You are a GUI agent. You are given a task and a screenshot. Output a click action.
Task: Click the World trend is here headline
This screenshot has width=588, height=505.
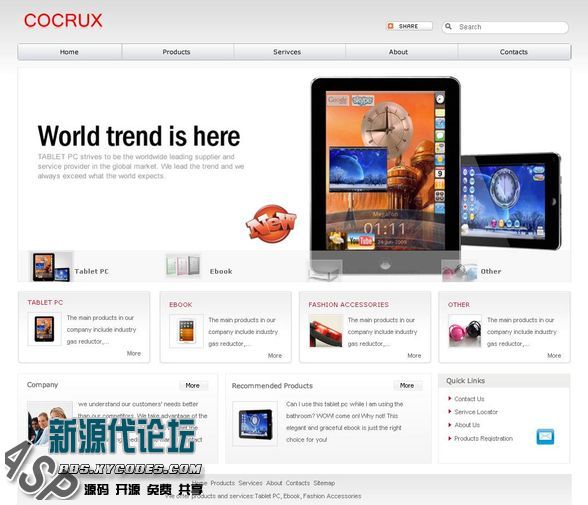(139, 136)
